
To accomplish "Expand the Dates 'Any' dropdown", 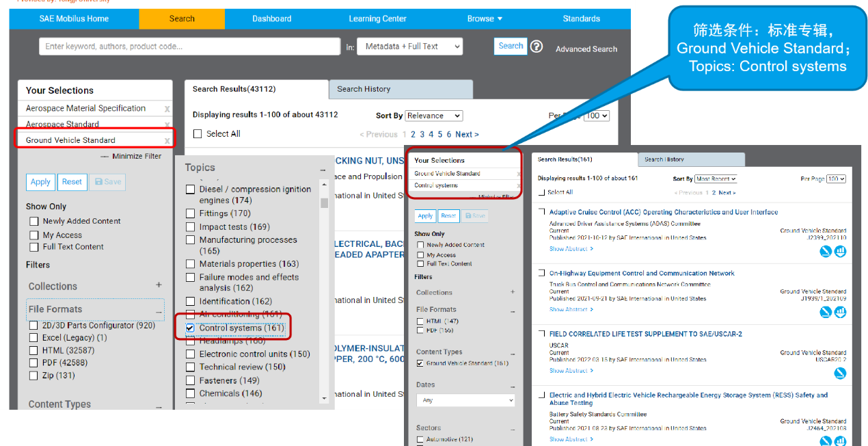I will point(465,400).
